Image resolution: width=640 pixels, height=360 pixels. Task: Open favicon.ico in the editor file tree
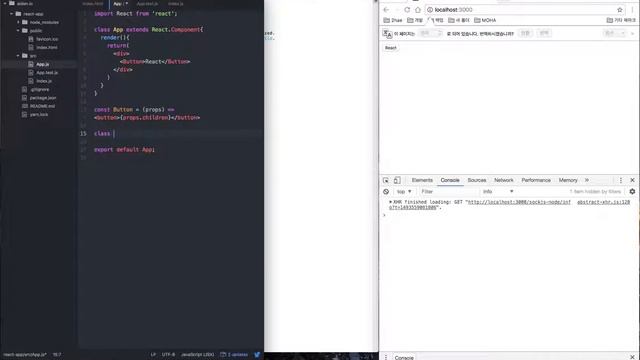[47, 39]
